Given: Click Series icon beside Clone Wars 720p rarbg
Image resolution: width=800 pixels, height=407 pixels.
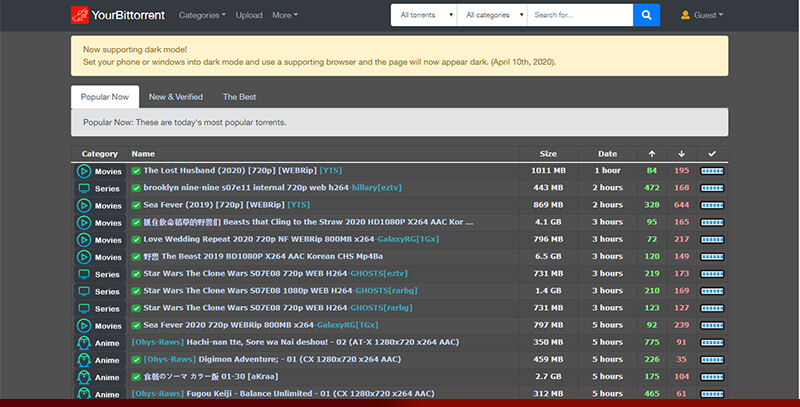Looking at the screenshot, I should pos(84,309).
